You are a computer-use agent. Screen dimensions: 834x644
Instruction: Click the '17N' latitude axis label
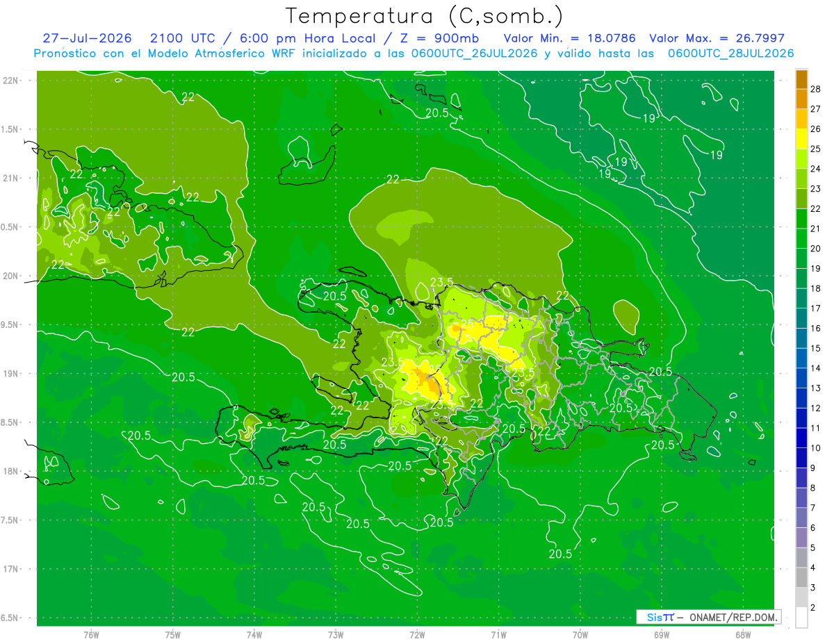[12, 569]
